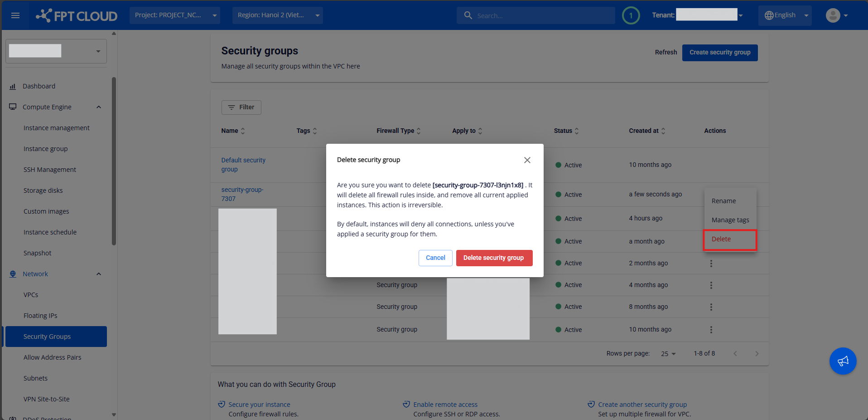Screen dimensions: 868x420
Task: Click Cancel in the delete dialog
Action: pyautogui.click(x=435, y=258)
